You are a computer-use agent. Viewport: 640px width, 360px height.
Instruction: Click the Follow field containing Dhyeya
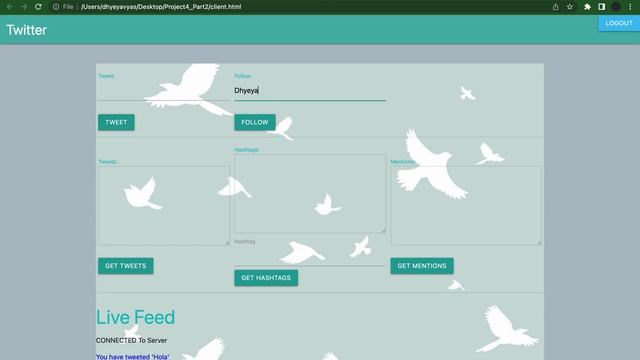tap(310, 91)
